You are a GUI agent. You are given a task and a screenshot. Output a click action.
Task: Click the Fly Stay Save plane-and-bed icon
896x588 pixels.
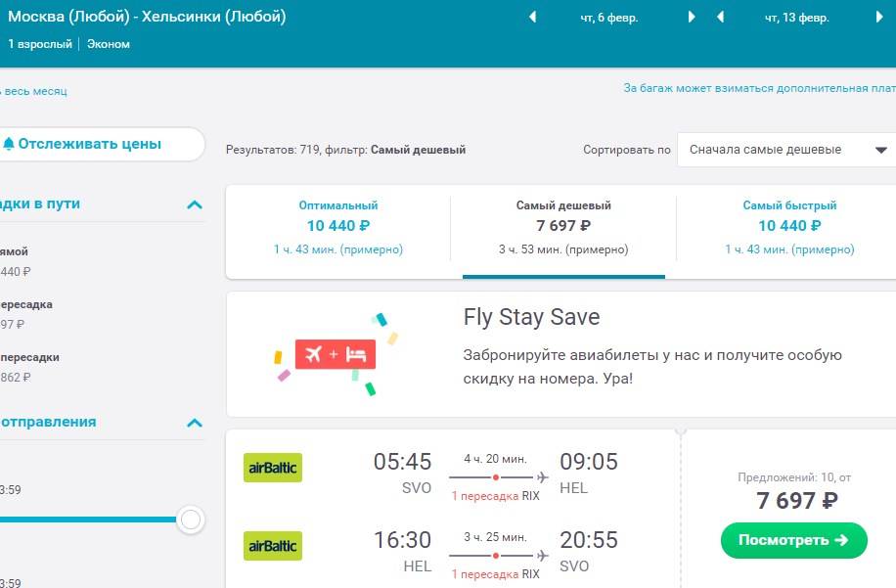336,354
